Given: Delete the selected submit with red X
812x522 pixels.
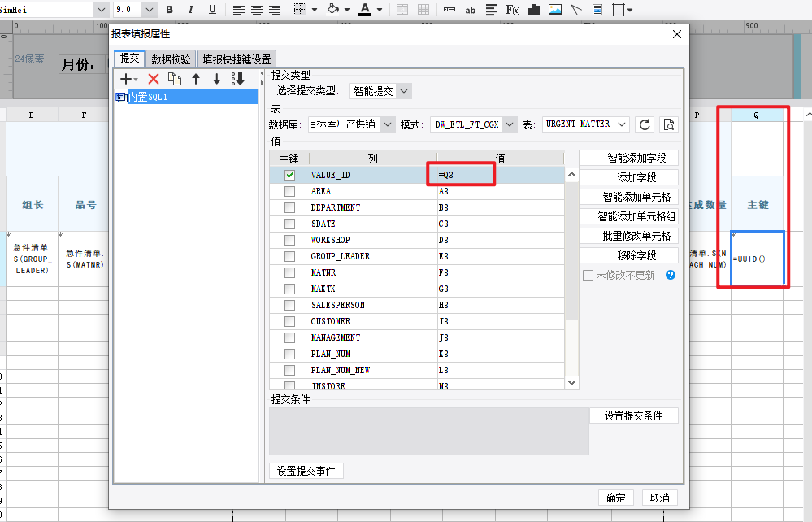Looking at the screenshot, I should tap(154, 79).
